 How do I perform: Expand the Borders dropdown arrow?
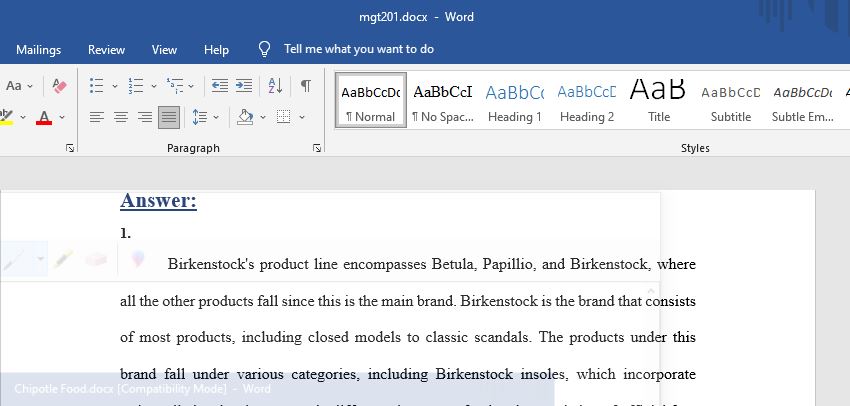pyautogui.click(x=302, y=117)
